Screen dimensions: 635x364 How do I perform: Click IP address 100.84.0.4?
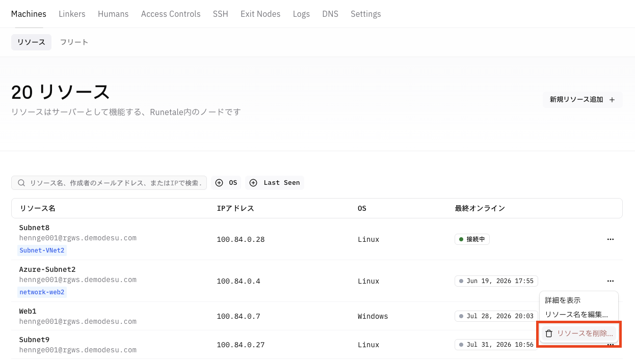239,281
